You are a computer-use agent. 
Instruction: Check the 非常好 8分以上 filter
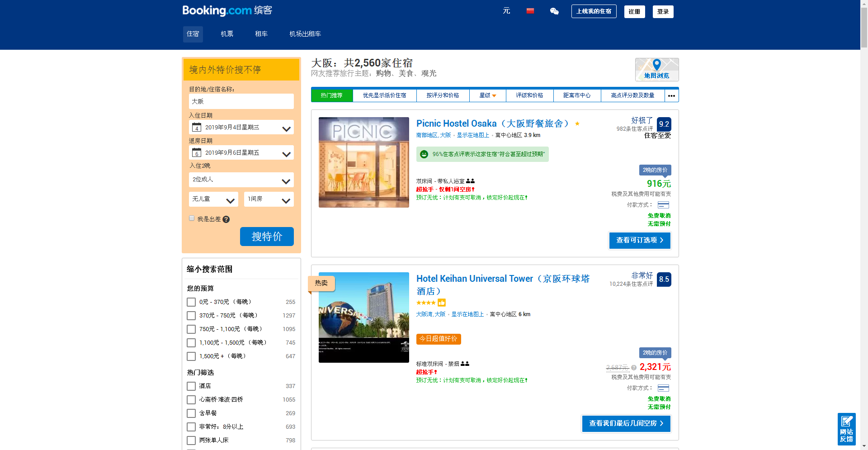point(191,427)
